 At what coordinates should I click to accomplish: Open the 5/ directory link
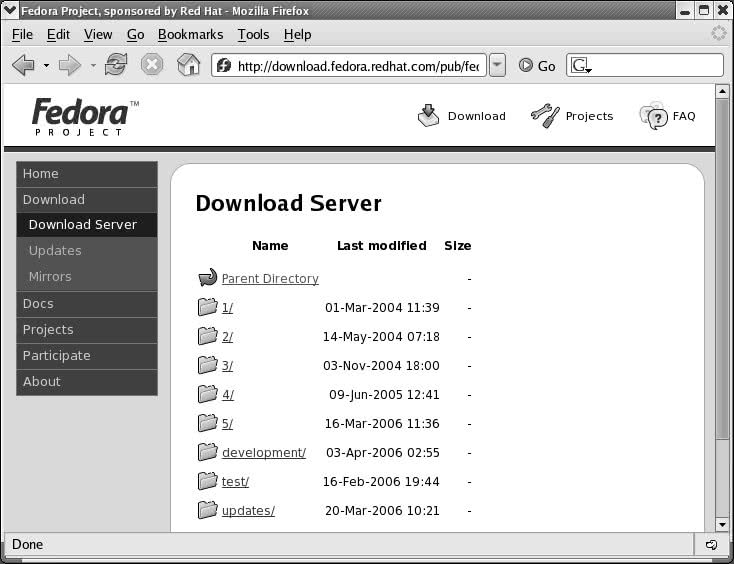coord(227,424)
